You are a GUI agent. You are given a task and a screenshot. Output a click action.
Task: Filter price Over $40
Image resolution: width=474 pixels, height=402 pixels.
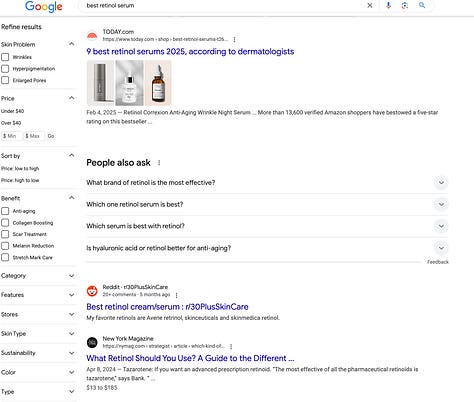coord(11,123)
